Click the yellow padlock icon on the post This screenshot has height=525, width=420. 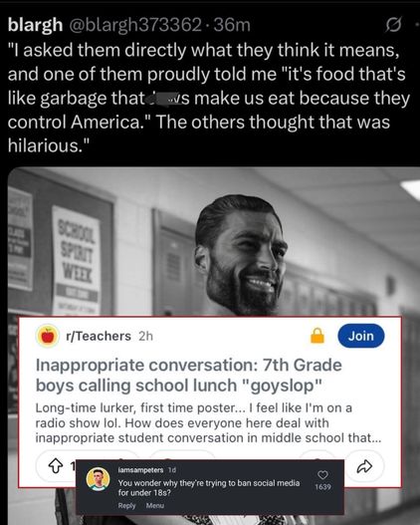(317, 336)
